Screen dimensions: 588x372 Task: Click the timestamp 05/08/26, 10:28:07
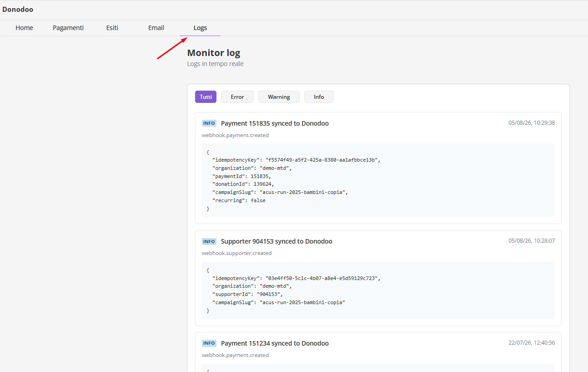pos(532,241)
